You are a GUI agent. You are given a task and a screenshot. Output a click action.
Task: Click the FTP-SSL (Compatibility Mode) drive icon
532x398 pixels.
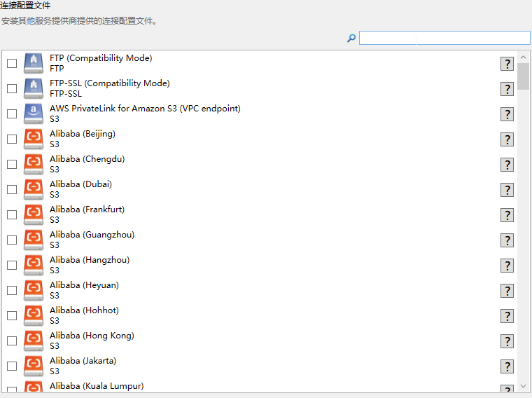pos(34,88)
